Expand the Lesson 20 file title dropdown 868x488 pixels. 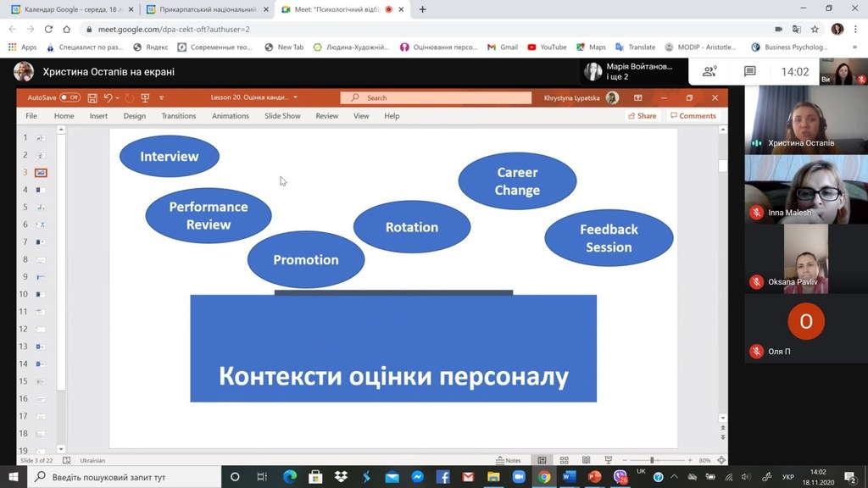pyautogui.click(x=295, y=98)
